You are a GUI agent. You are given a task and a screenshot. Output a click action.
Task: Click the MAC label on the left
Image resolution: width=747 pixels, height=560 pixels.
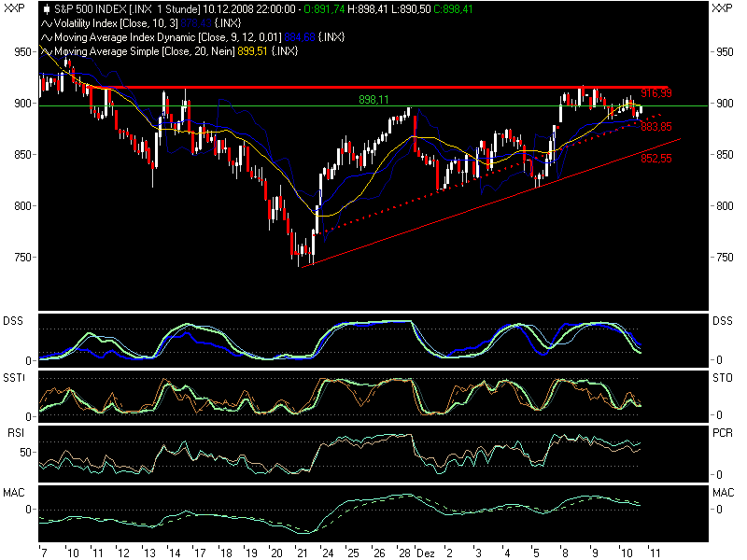tap(13, 493)
